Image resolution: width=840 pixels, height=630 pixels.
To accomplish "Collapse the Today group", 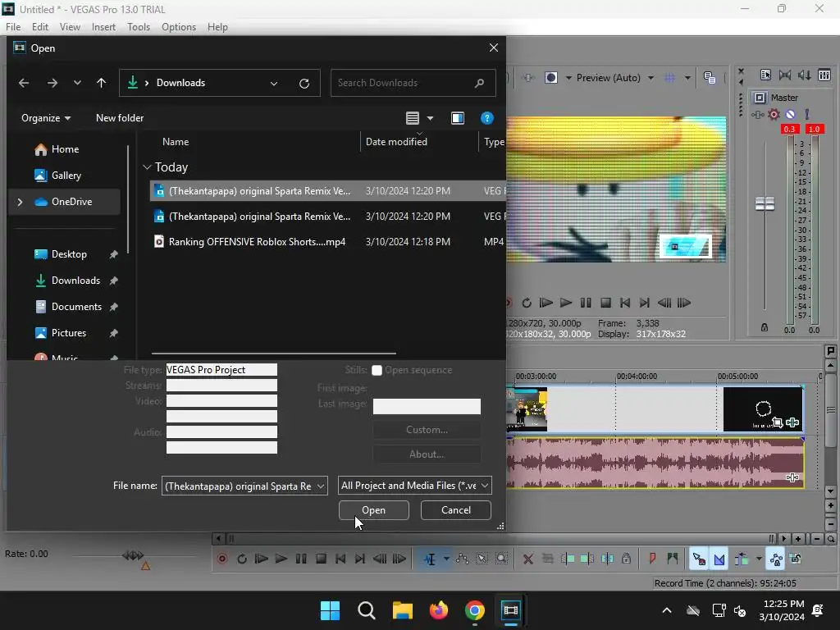I will point(148,167).
